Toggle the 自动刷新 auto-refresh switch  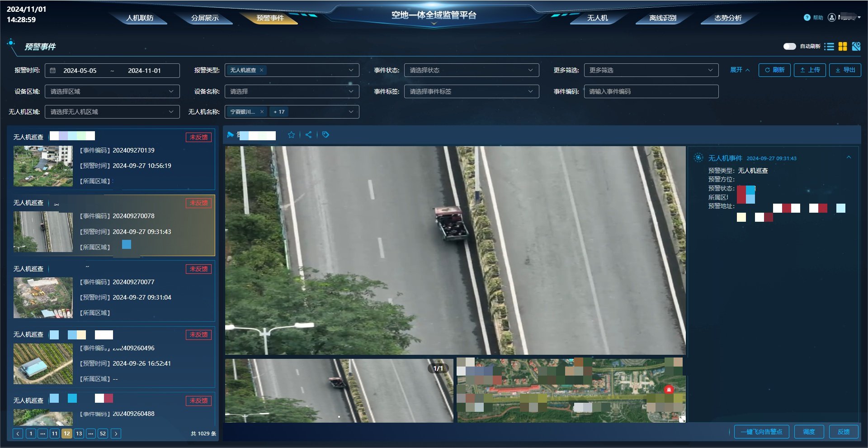[x=789, y=47]
